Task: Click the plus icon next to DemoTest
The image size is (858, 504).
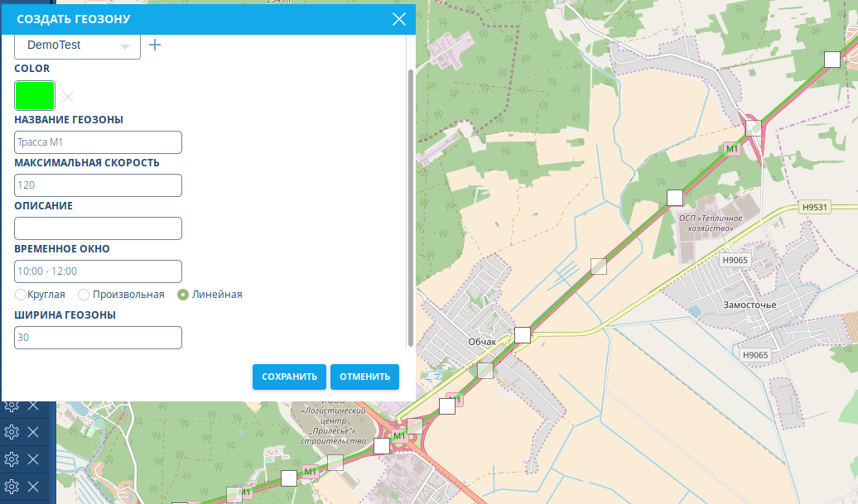Action: [154, 45]
